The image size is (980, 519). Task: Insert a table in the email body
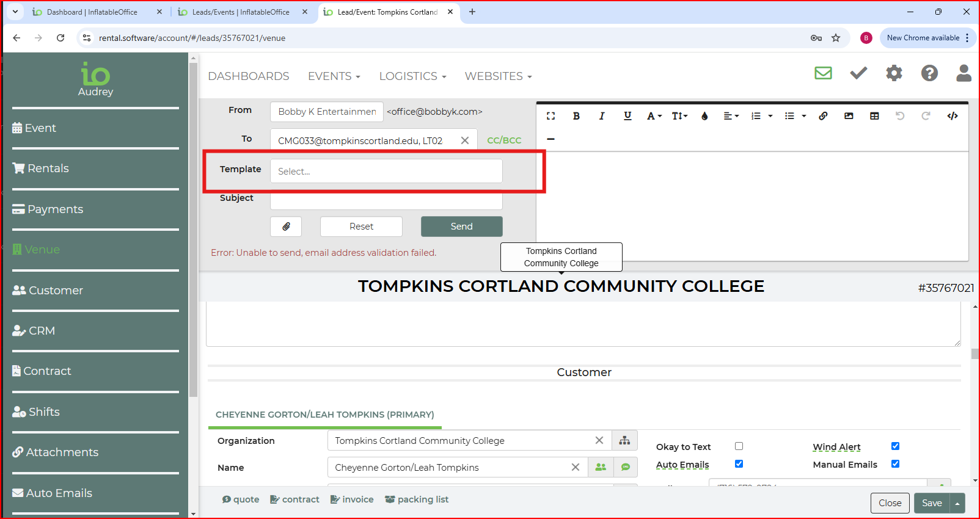(x=874, y=116)
